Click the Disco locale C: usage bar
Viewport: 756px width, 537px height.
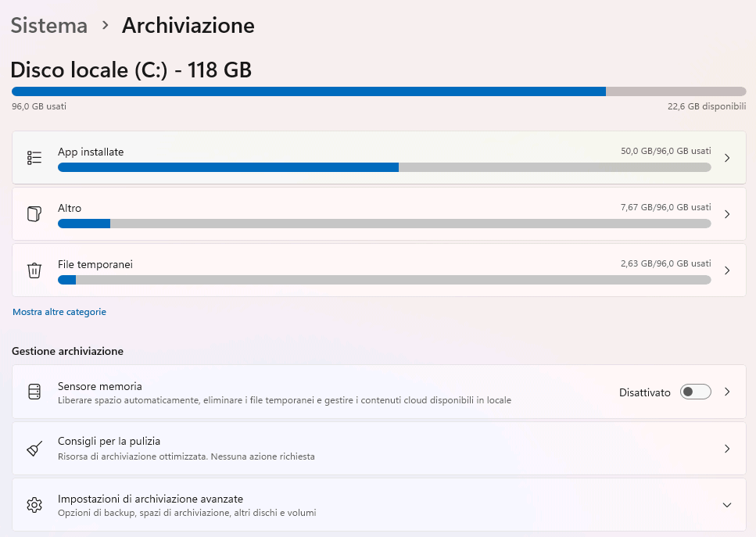pos(378,91)
